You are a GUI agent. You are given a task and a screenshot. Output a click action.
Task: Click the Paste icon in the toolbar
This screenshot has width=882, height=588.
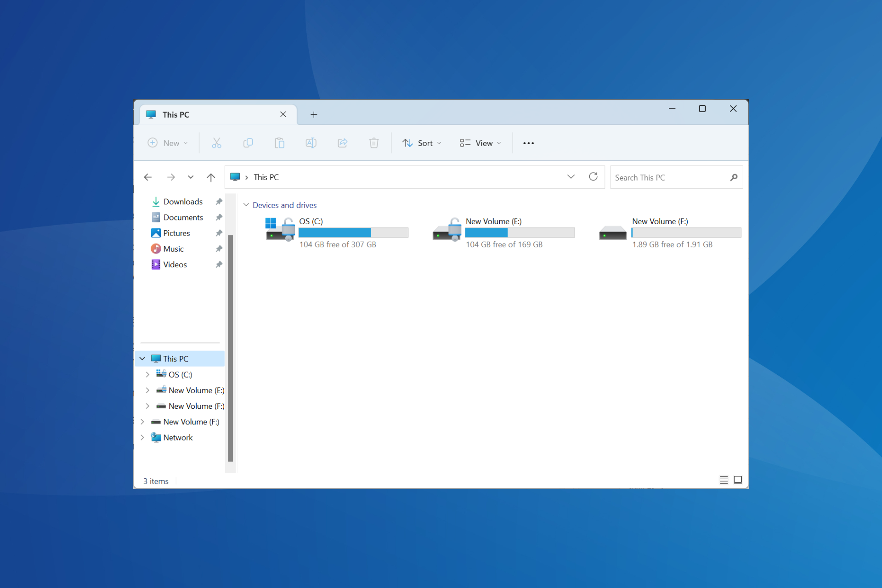coord(280,143)
